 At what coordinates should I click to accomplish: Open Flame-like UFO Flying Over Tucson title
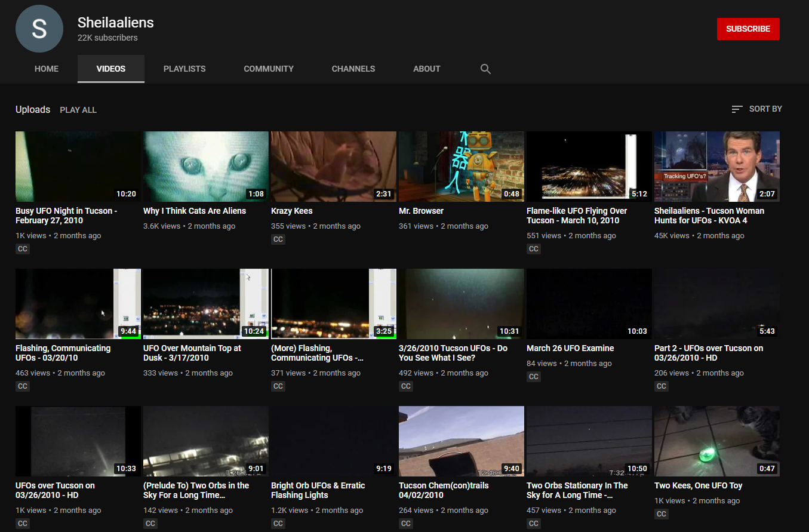point(577,216)
